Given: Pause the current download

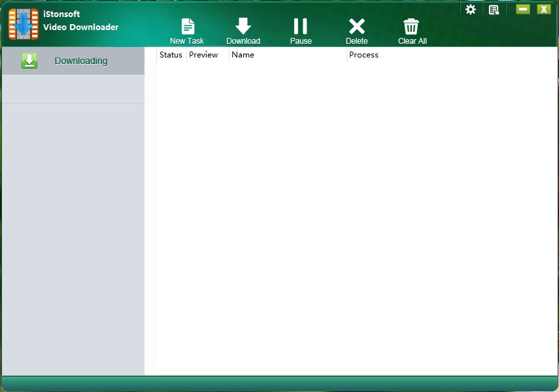Looking at the screenshot, I should click(300, 26).
